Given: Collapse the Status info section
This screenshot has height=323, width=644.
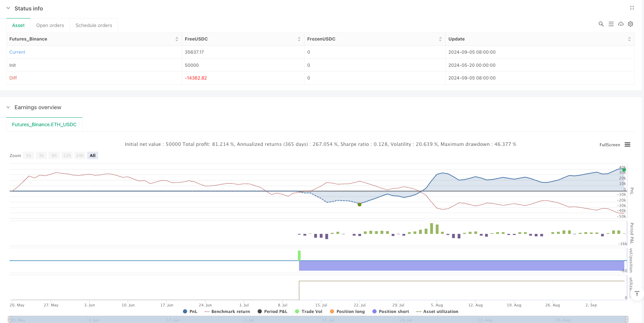Looking at the screenshot, I should tap(8, 8).
